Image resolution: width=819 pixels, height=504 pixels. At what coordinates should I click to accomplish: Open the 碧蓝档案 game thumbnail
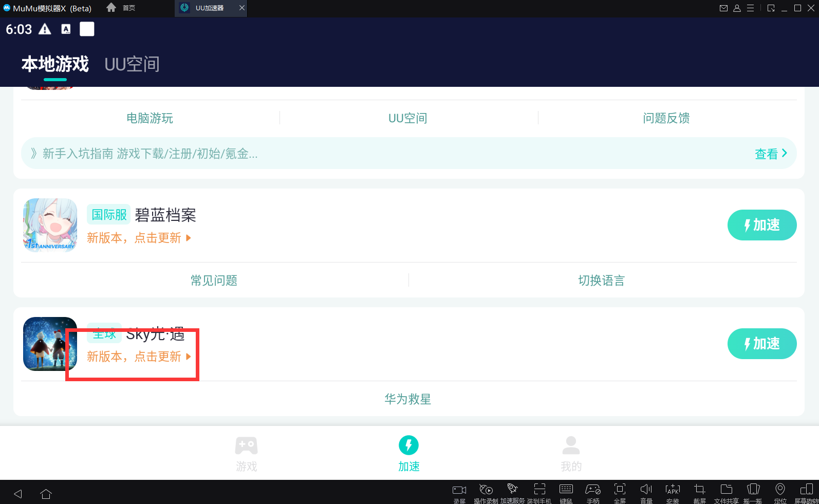pyautogui.click(x=50, y=225)
